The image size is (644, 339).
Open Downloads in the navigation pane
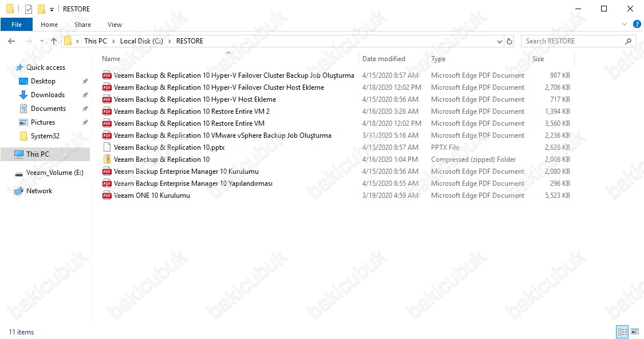coord(48,95)
